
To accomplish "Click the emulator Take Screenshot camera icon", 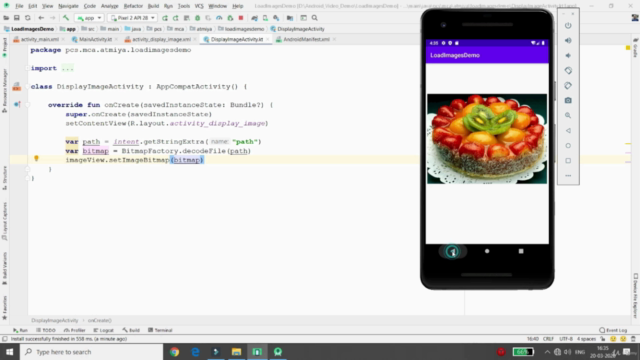I will 568,100.
